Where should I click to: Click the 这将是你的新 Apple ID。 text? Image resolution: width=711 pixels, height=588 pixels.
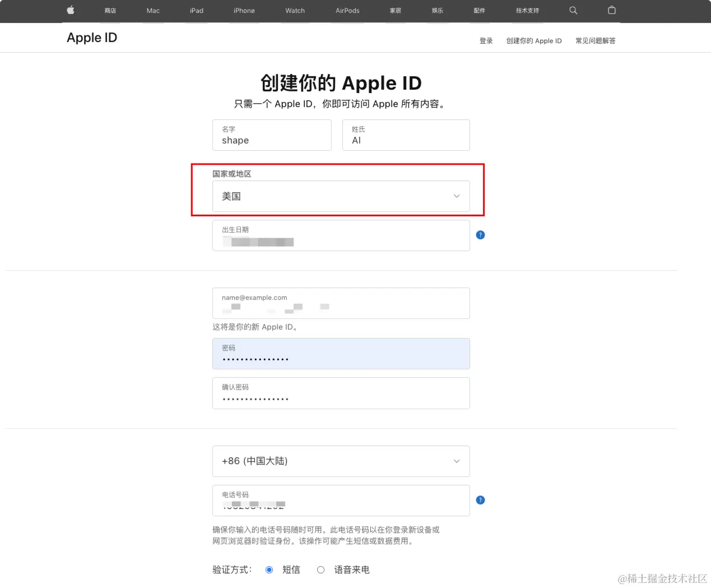point(255,327)
